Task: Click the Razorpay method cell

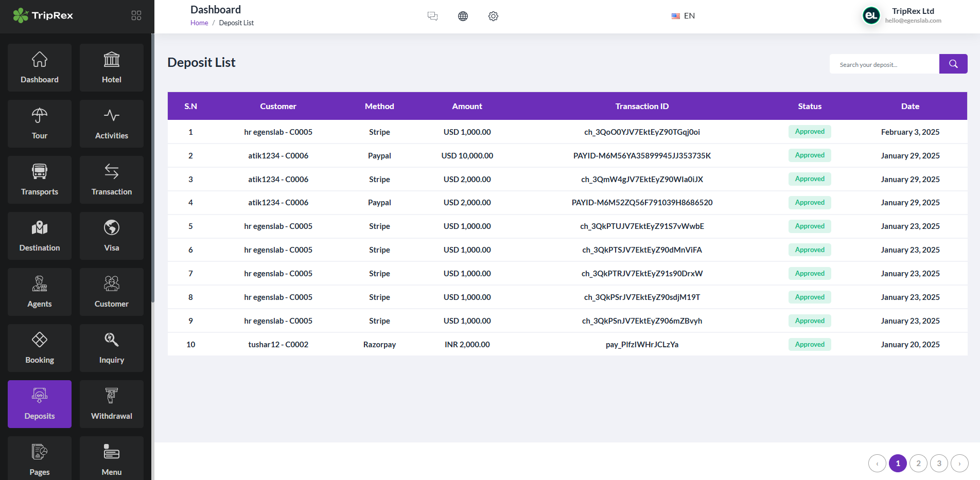Action: 379,344
